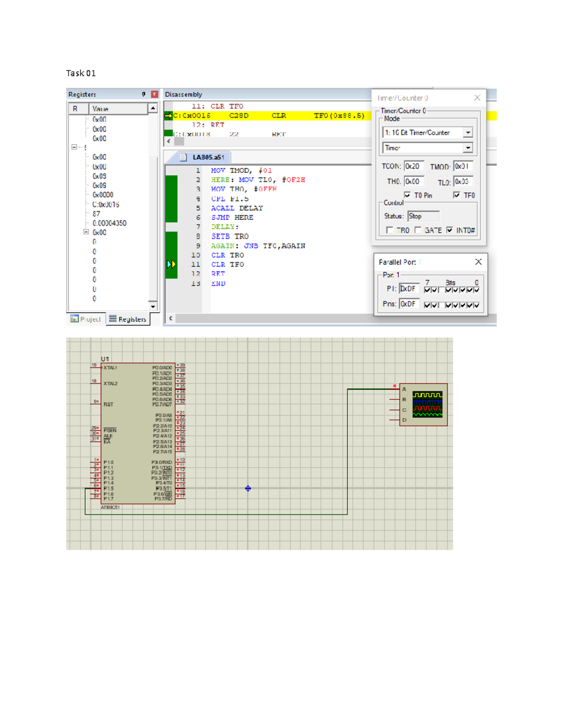
Task: Click the green execution bar next to SETB TR0
Action: click(x=171, y=236)
